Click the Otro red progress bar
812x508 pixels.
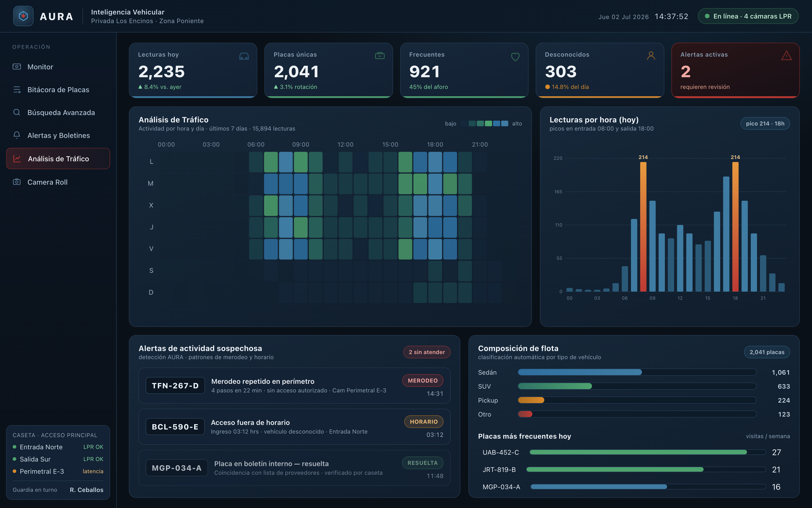[525, 414]
